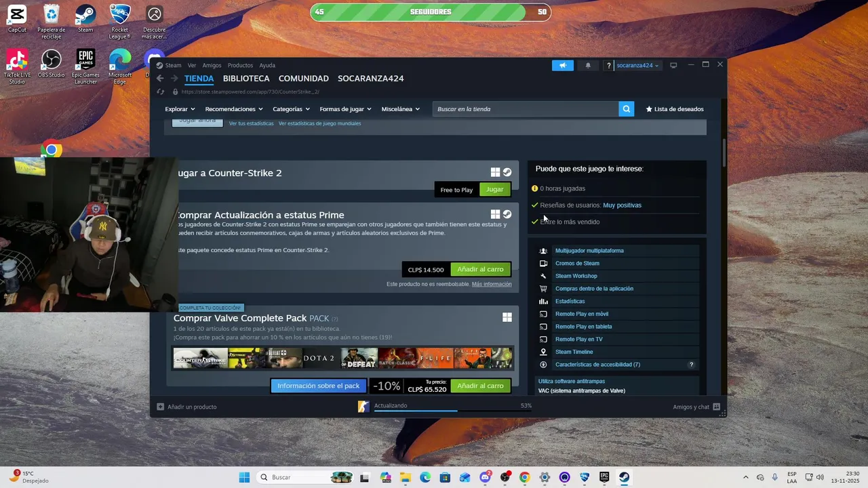868x488 pixels.
Task: Go back using the left arrow
Action: tap(160, 79)
